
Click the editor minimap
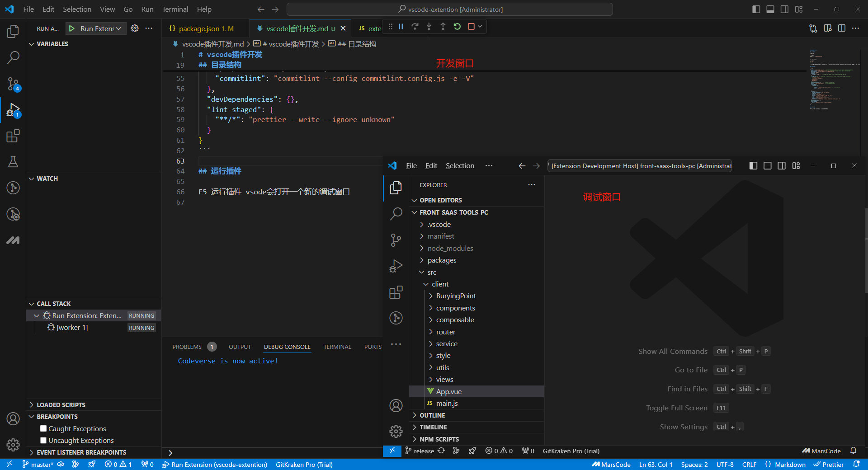(834, 80)
